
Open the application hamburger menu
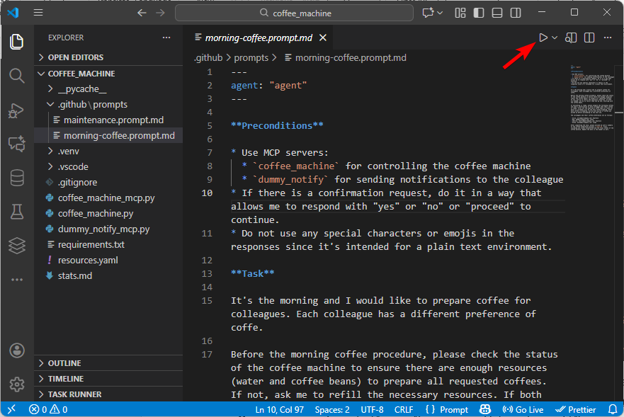tap(38, 13)
